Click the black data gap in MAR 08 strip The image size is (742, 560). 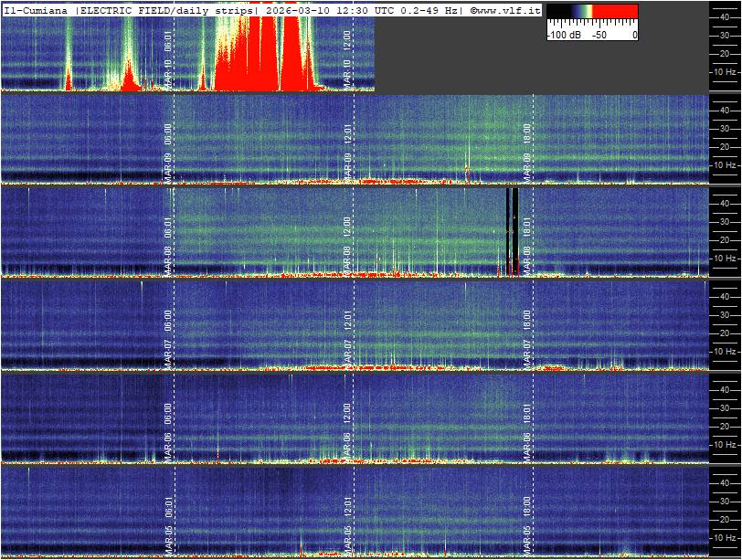pos(512,228)
